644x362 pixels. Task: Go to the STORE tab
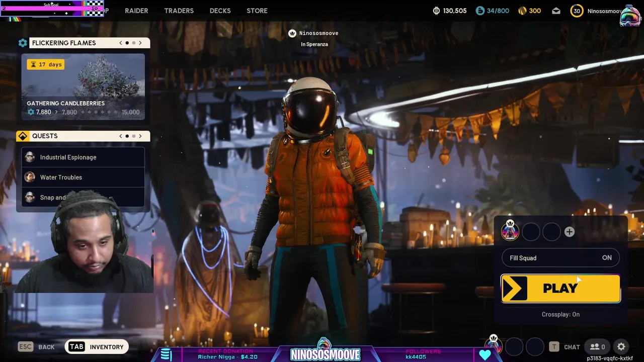[x=257, y=11]
